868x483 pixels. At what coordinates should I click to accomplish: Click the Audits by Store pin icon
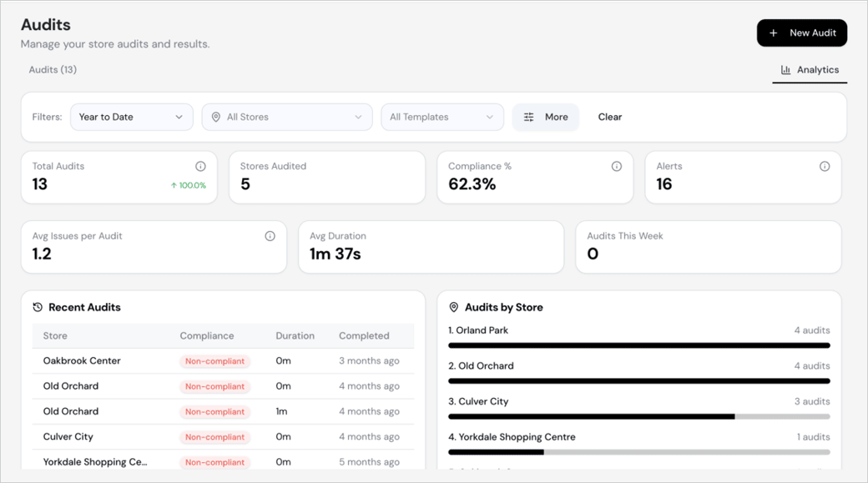coord(453,307)
